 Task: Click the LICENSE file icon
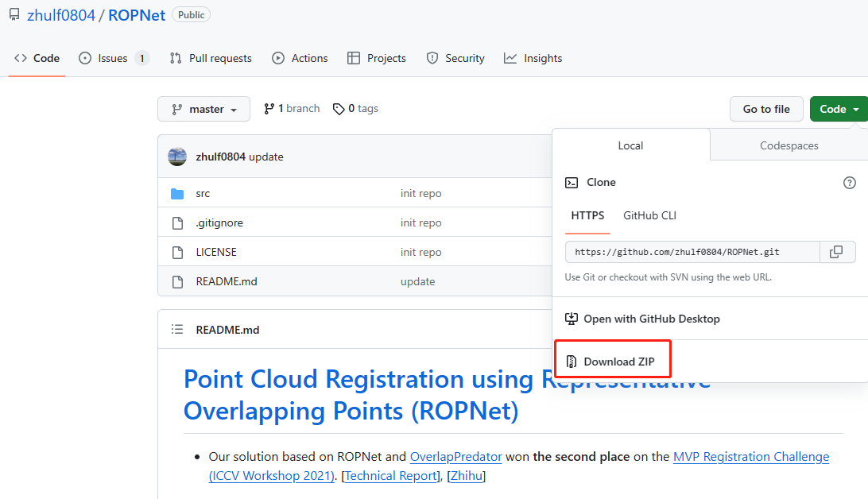pos(178,252)
